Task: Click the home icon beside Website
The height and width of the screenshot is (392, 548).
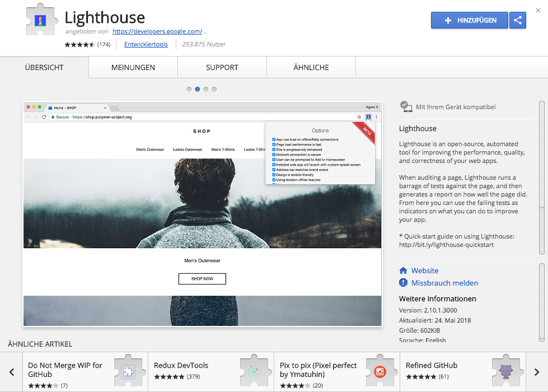Action: (x=404, y=270)
